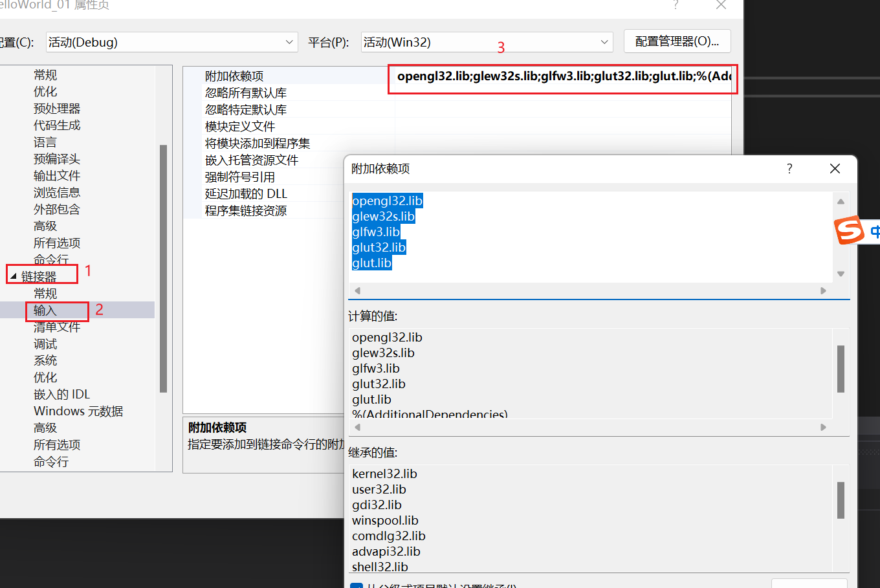
Task: Select 代码生成 in the tree
Action: [57, 125]
